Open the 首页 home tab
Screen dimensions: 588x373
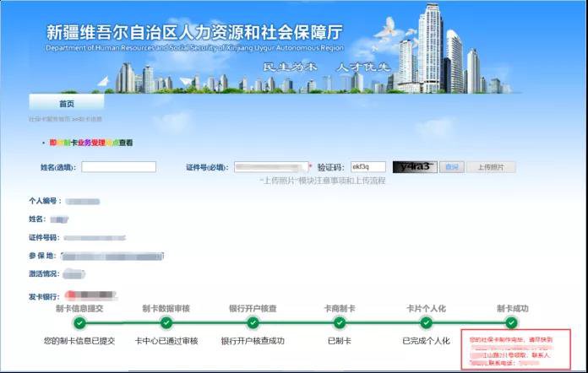click(x=66, y=104)
